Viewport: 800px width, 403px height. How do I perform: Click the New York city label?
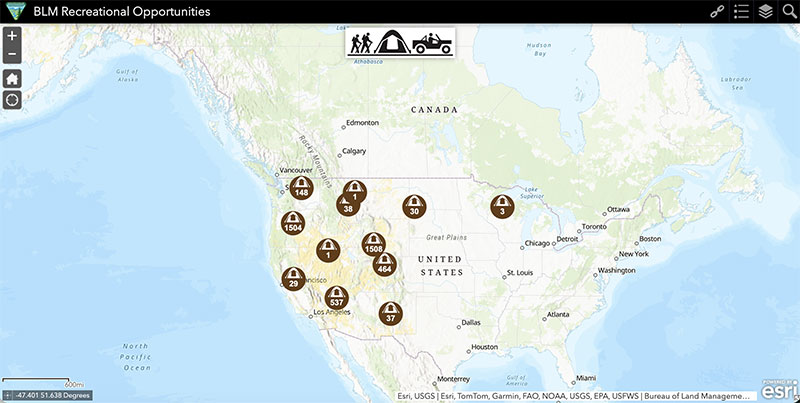point(634,254)
